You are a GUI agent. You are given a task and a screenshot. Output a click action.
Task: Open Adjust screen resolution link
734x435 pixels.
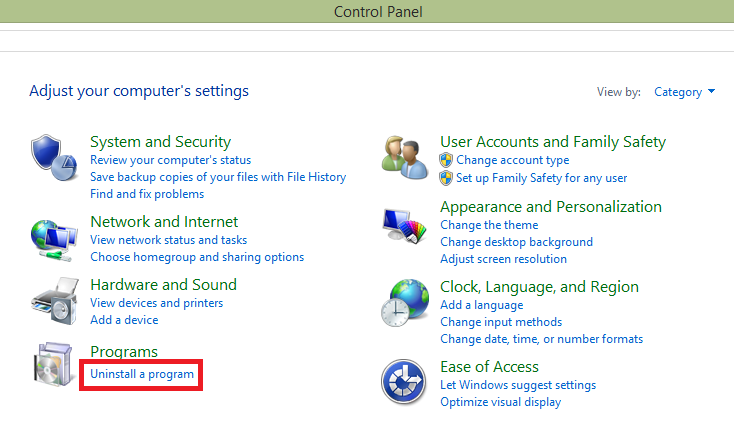pyautogui.click(x=503, y=259)
